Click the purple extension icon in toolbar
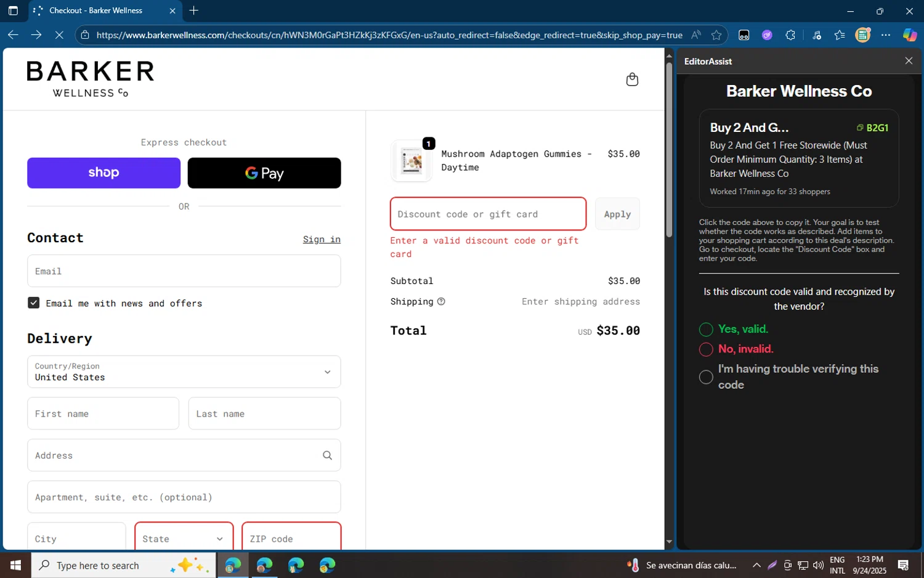This screenshot has height=578, width=924. click(767, 35)
